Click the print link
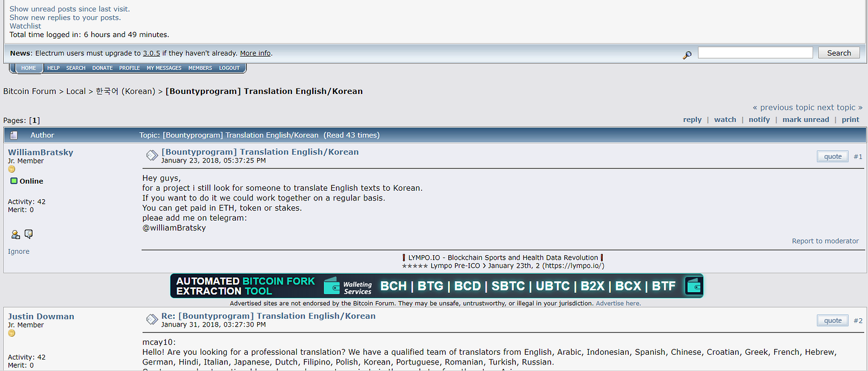 click(850, 120)
